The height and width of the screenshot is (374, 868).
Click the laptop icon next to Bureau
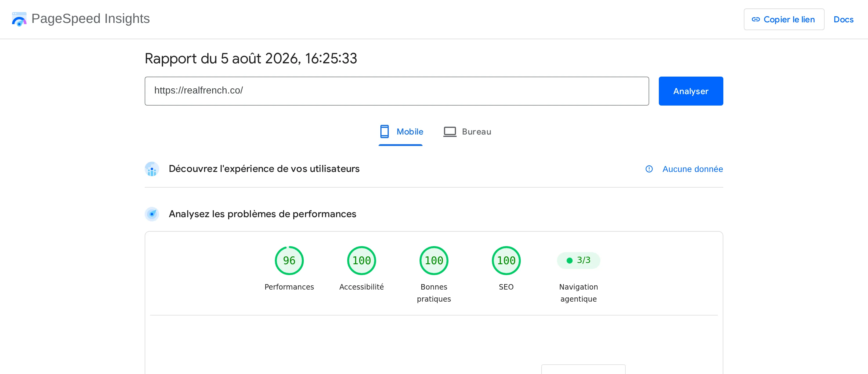pos(449,132)
